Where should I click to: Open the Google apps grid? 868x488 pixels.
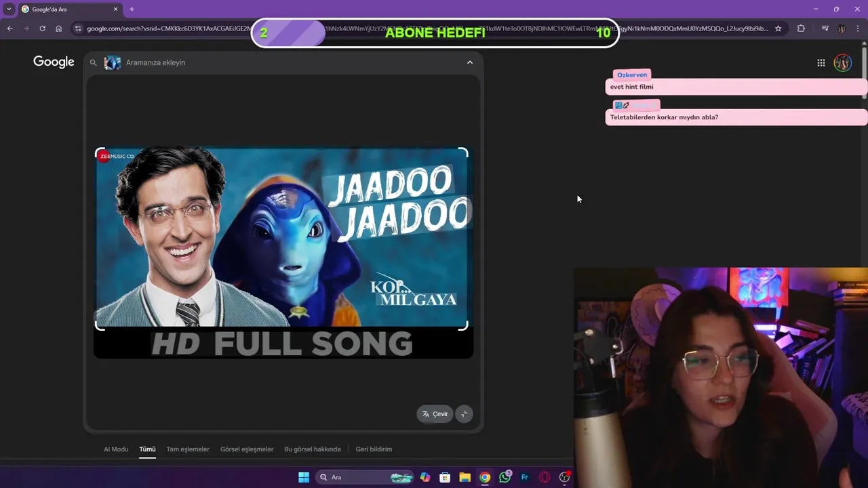point(821,62)
